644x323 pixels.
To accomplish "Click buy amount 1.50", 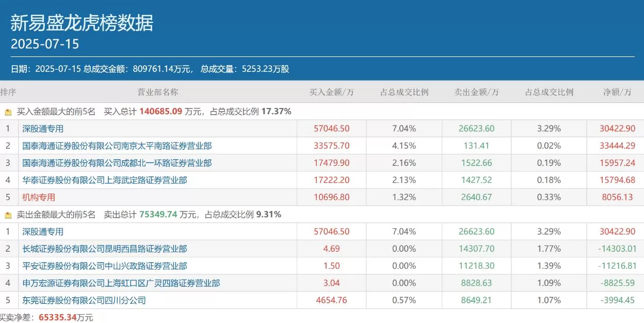I will pyautogui.click(x=332, y=266).
